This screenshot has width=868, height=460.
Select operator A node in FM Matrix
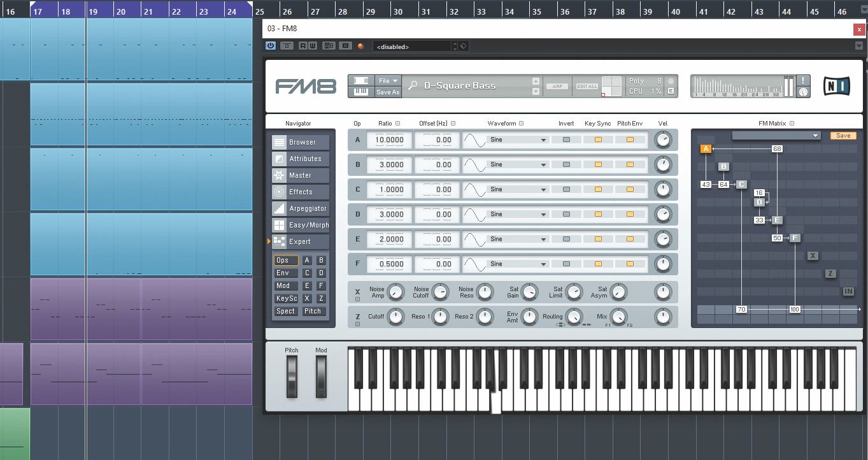point(706,149)
